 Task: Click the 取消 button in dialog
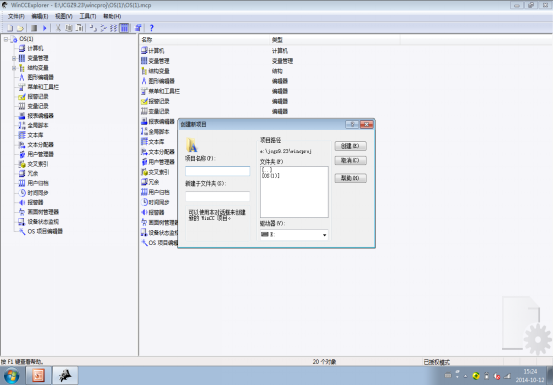pyautogui.click(x=350, y=161)
